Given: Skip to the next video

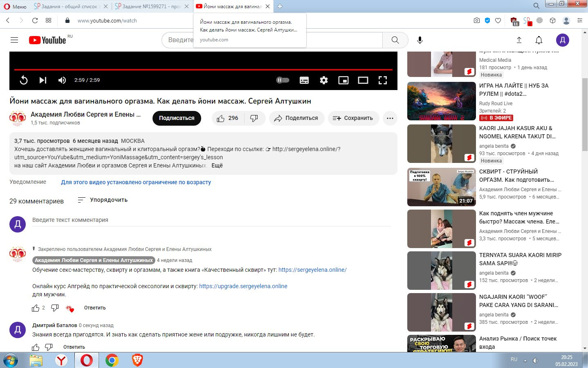Looking at the screenshot, I should tap(43, 80).
